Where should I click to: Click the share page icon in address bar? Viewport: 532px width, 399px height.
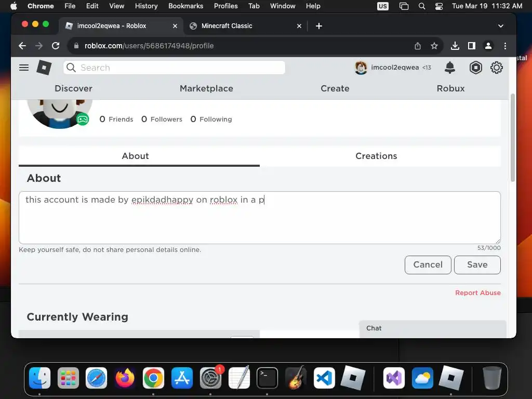pyautogui.click(x=418, y=46)
